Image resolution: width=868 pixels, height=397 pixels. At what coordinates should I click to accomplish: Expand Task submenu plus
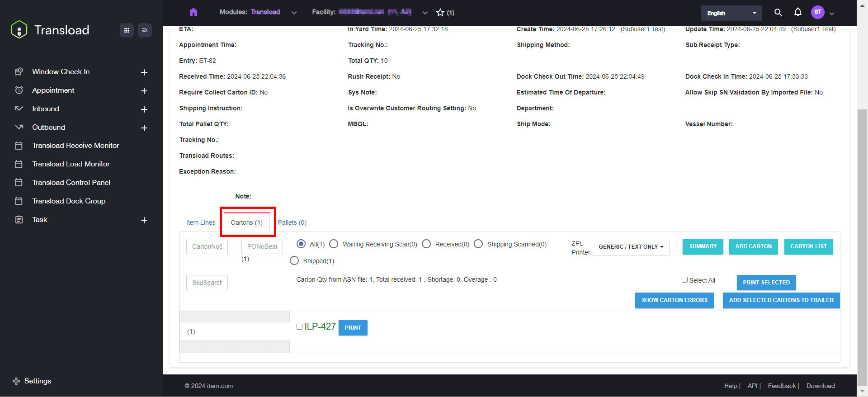click(144, 220)
